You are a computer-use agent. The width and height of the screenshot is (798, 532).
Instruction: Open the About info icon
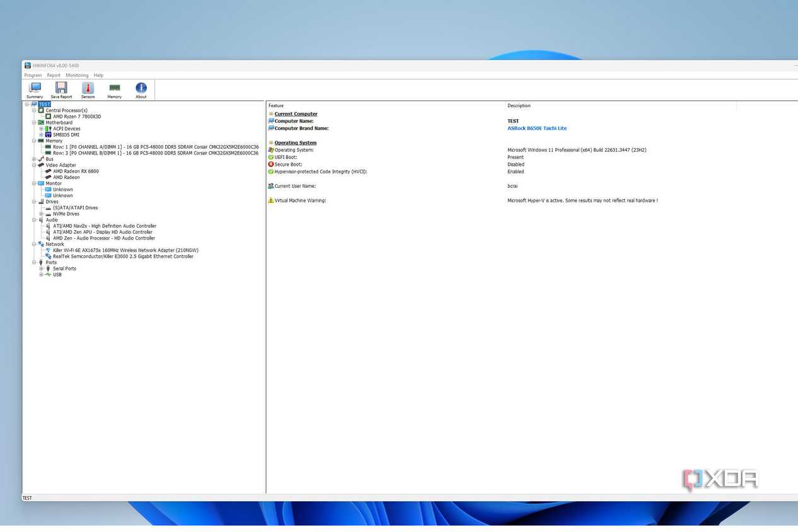pos(141,88)
